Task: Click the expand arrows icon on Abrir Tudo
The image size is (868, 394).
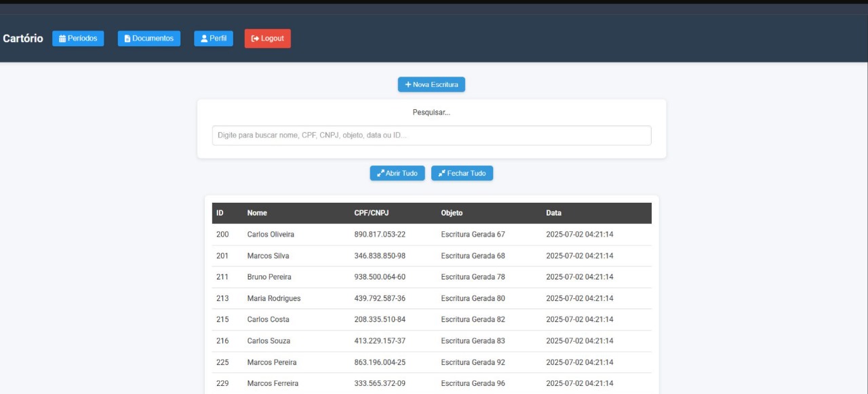Action: (380, 174)
